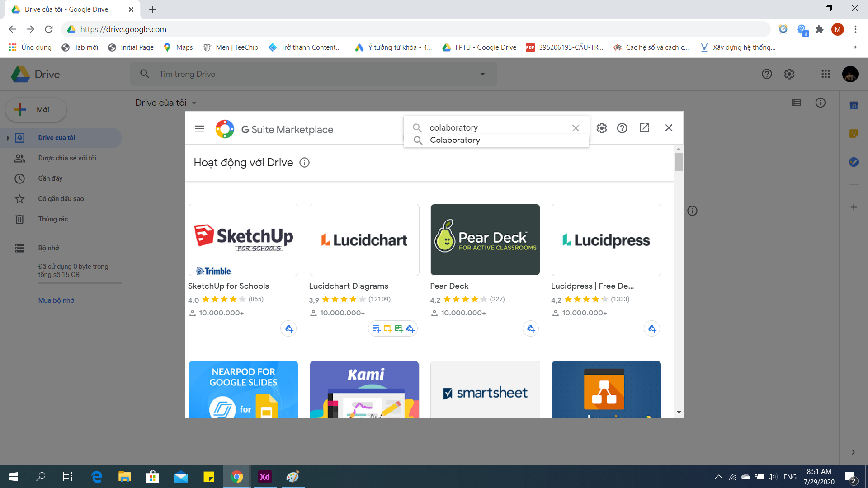
Task: Open the smartsheet app card
Action: tap(485, 389)
